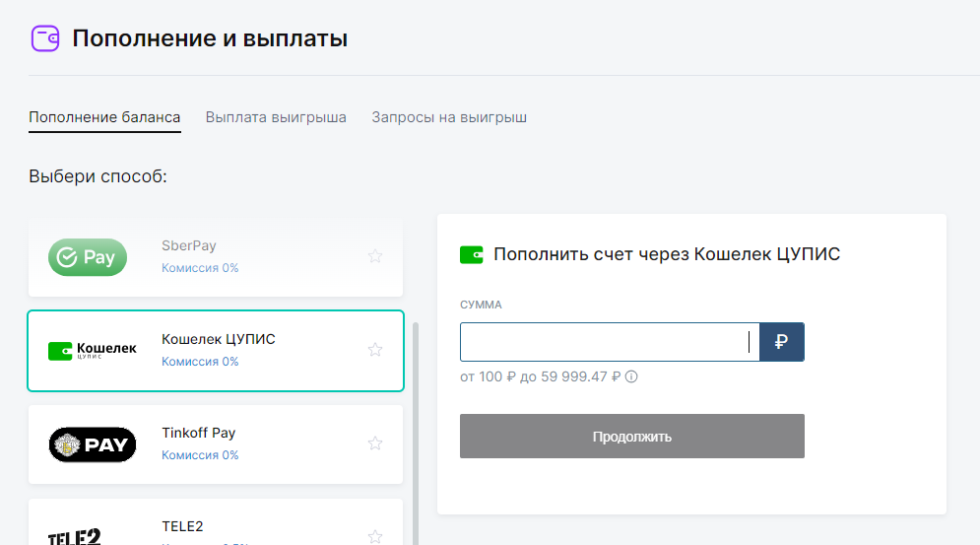
Task: Click the purple wallet icon by the page title
Action: point(45,38)
